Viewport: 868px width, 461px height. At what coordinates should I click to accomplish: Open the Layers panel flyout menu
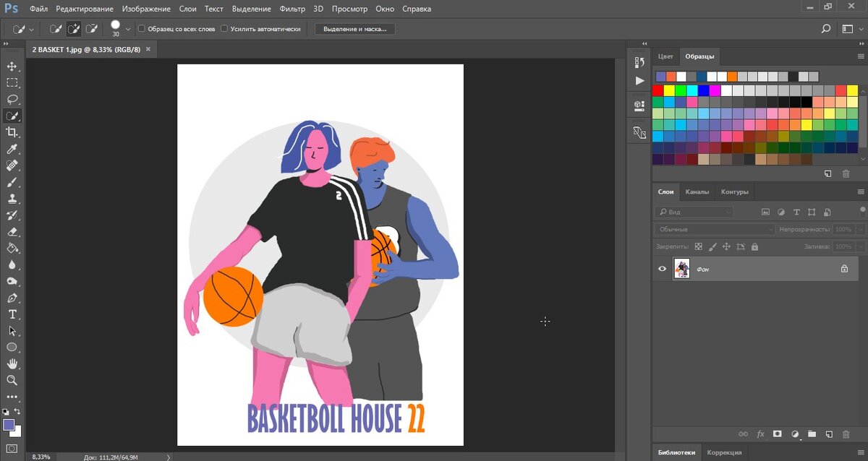[861, 191]
